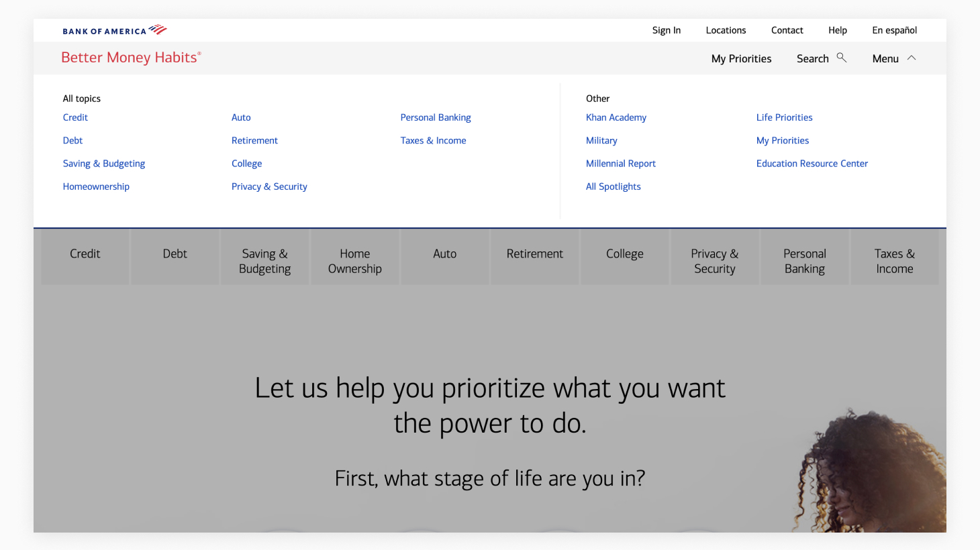The width and height of the screenshot is (980, 550).
Task: Open the Sign In page
Action: pos(666,30)
